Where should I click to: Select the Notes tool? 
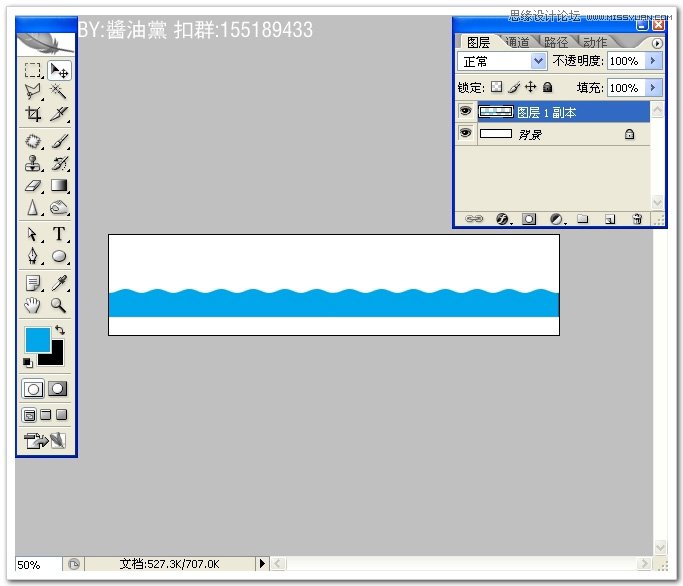(x=33, y=283)
